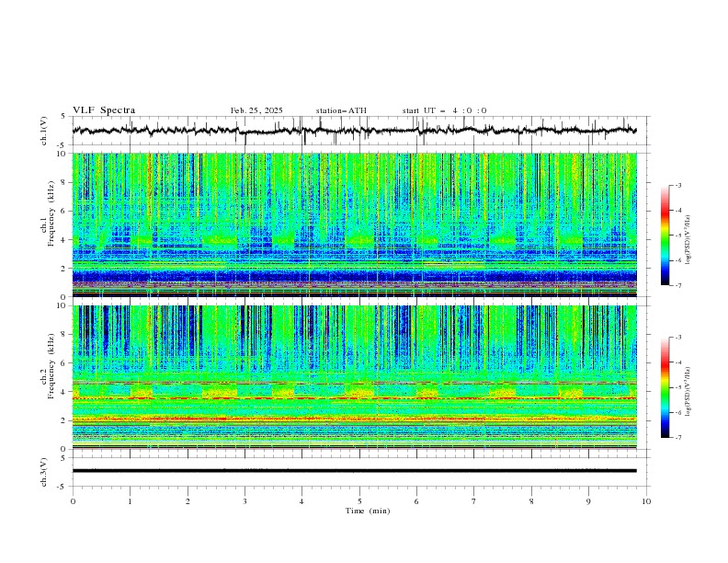728x563 pixels.
Task: Click the ch.1 spectrogram panel
Action: coord(354,224)
